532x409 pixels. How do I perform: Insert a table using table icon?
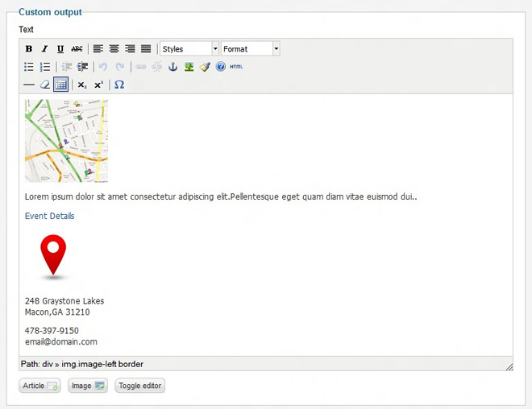tap(60, 85)
